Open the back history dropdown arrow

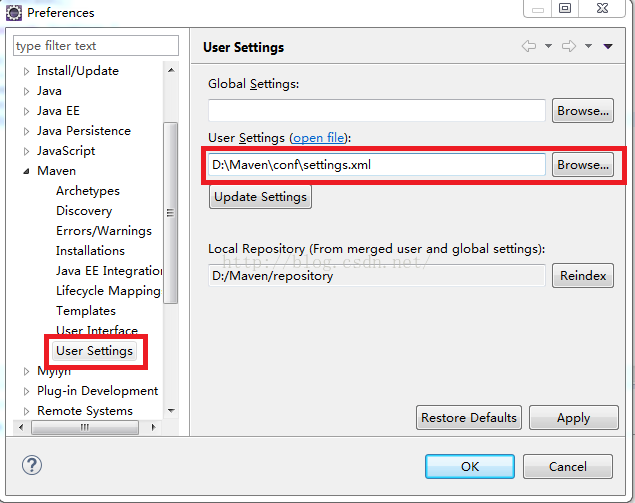click(x=548, y=46)
